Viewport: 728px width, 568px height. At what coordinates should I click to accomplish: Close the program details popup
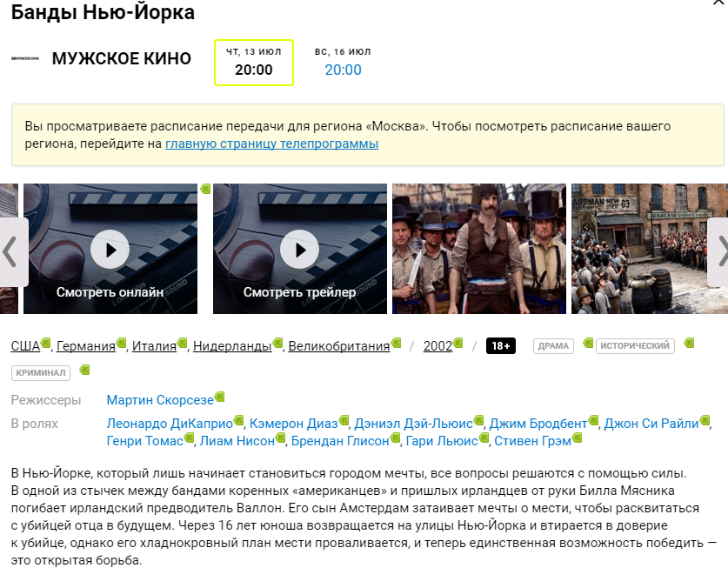tap(718, 4)
